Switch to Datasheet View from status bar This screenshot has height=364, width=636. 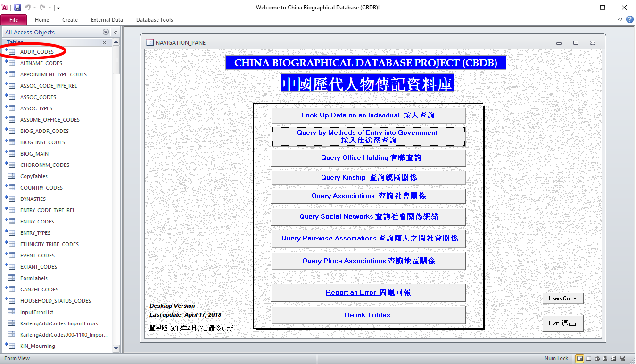[588, 358]
